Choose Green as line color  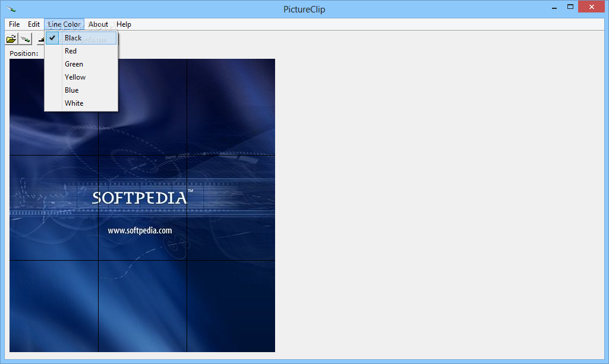click(81, 64)
